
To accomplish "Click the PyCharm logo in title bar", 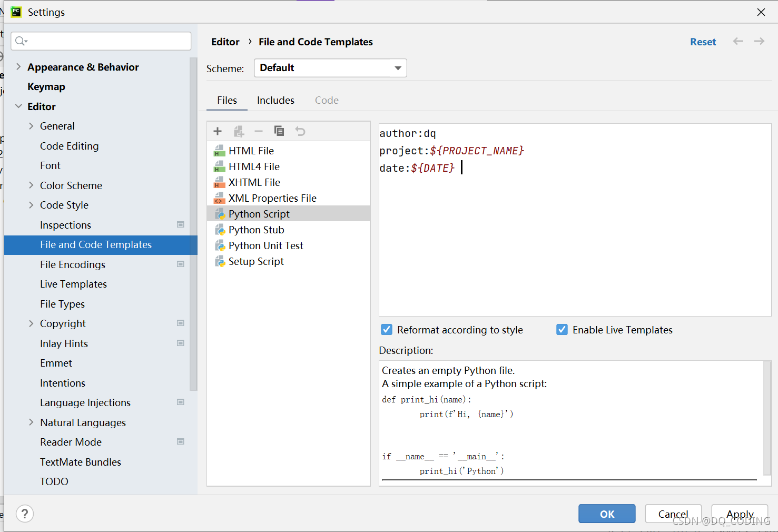I will (x=16, y=12).
